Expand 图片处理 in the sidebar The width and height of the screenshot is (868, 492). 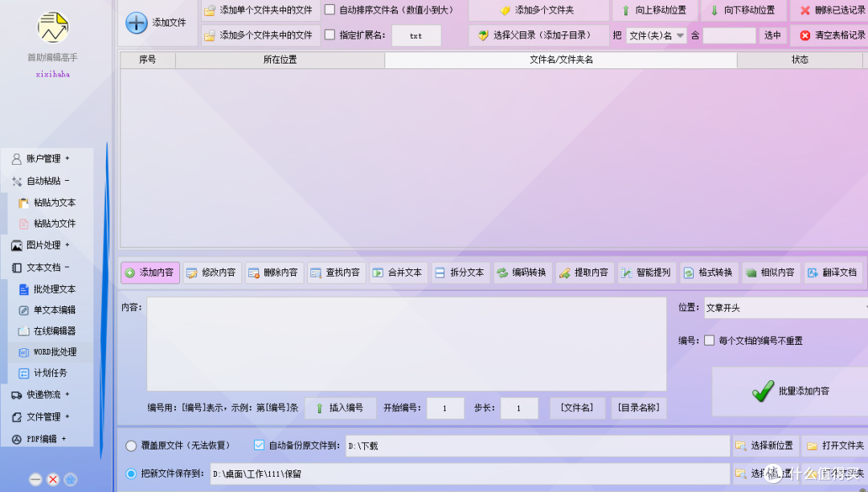[47, 245]
